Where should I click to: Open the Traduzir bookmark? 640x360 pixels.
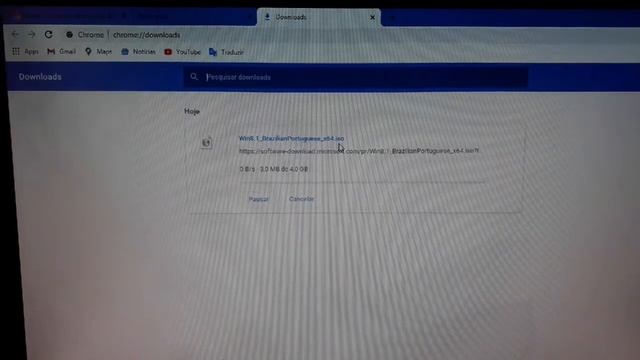click(x=226, y=52)
